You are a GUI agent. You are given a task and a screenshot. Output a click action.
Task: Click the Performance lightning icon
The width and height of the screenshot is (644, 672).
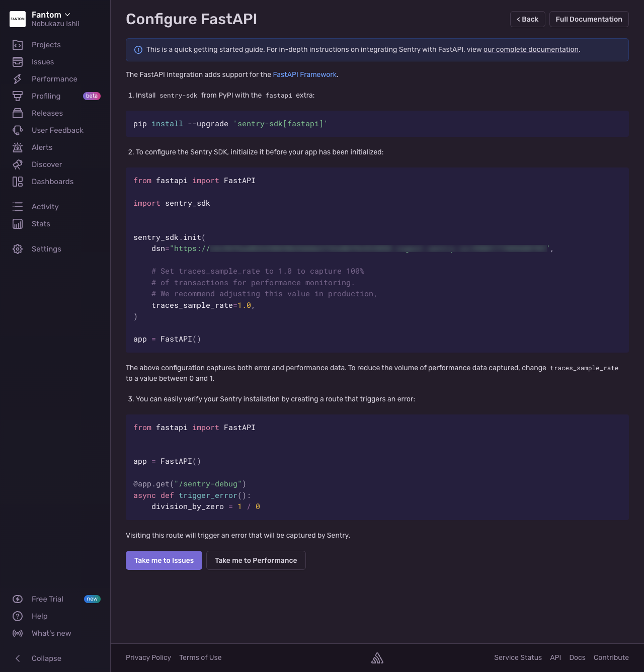click(x=18, y=79)
